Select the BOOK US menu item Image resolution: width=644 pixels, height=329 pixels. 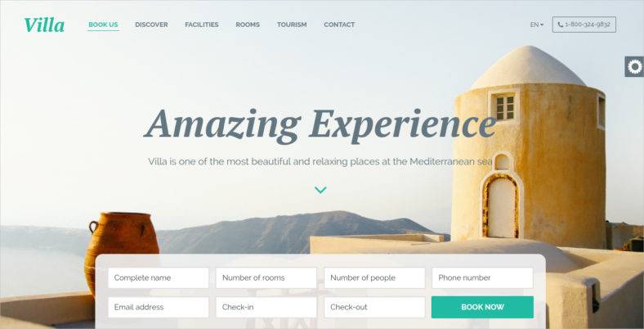103,25
